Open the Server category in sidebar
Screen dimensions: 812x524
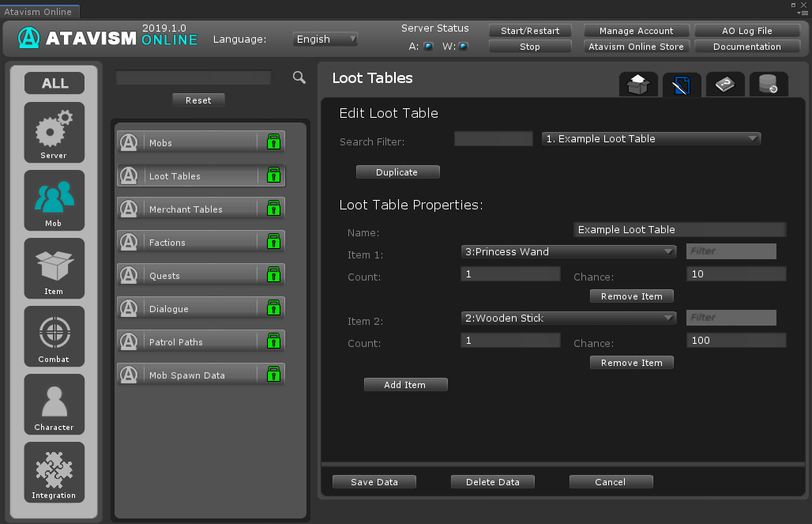(x=54, y=132)
